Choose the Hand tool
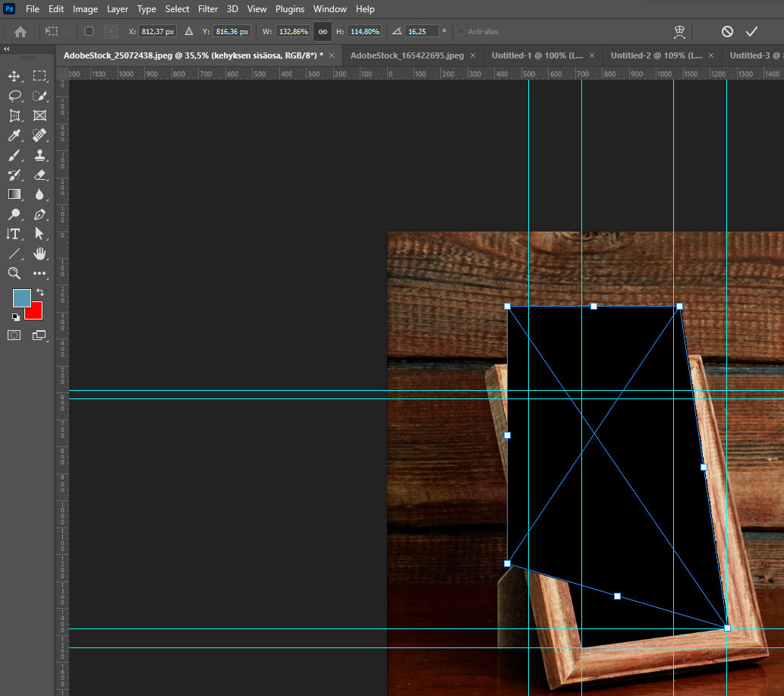Image resolution: width=784 pixels, height=696 pixels. coord(39,254)
